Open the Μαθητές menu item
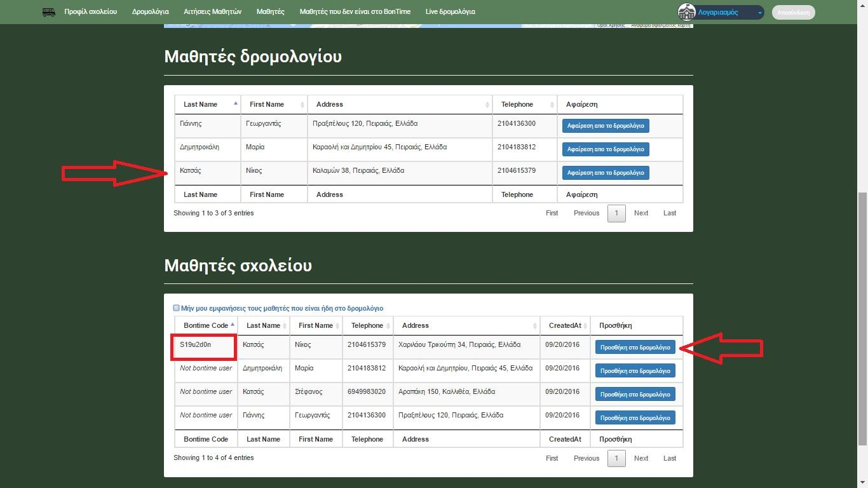The height and width of the screenshot is (488, 868). [271, 11]
